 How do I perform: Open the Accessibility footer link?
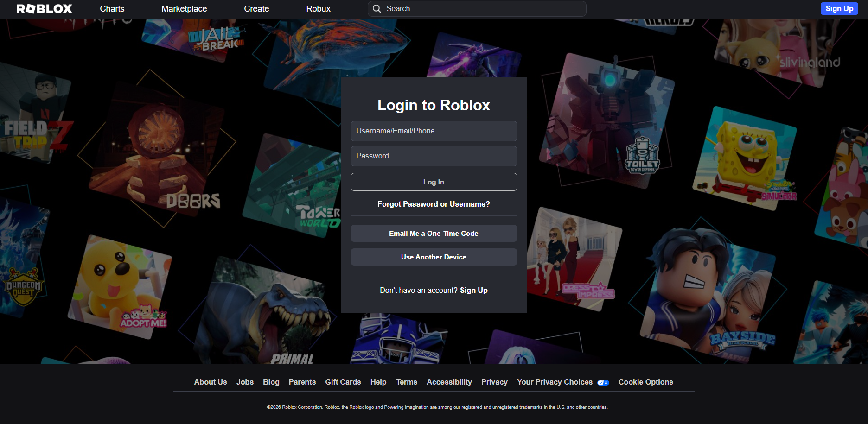coord(449,382)
